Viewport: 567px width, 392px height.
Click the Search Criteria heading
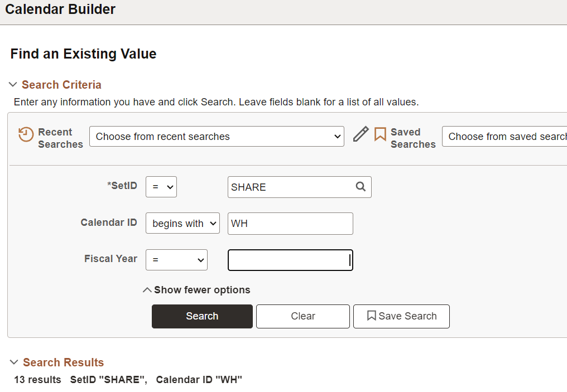[x=61, y=85]
